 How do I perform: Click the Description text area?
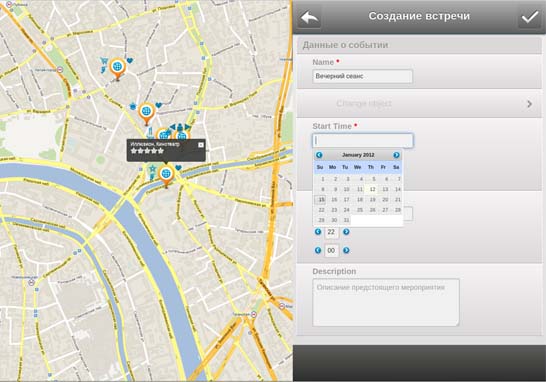coord(386,302)
